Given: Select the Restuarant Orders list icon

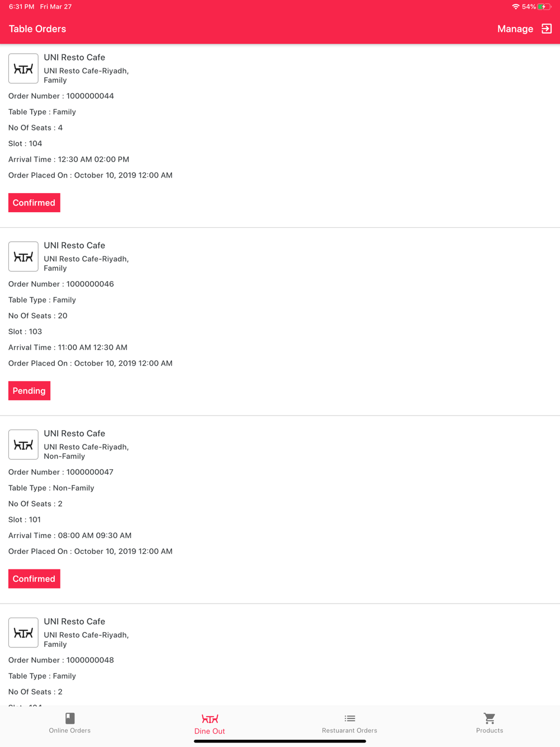Looking at the screenshot, I should pos(350,718).
